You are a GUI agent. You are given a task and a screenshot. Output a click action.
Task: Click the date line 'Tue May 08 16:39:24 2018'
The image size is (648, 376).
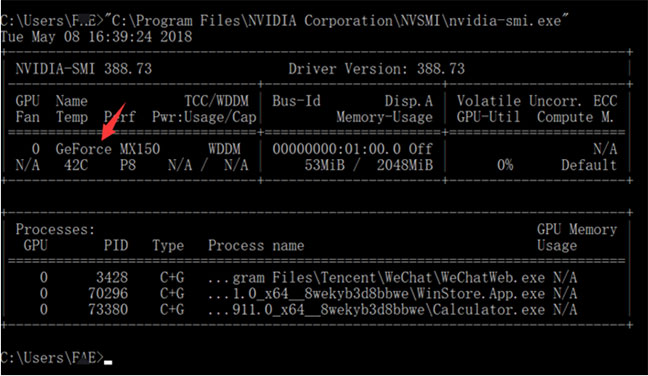pos(96,37)
